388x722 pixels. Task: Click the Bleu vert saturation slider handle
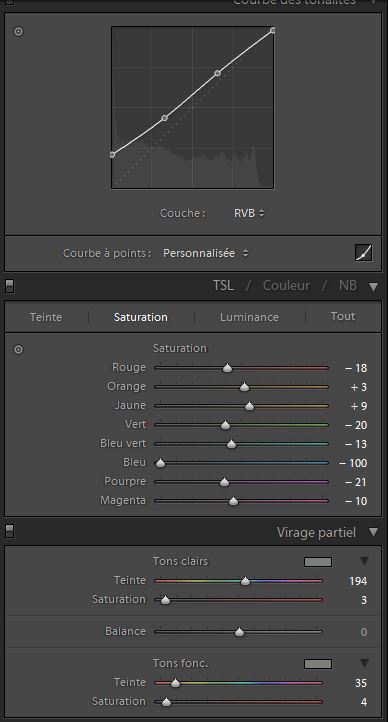click(232, 444)
